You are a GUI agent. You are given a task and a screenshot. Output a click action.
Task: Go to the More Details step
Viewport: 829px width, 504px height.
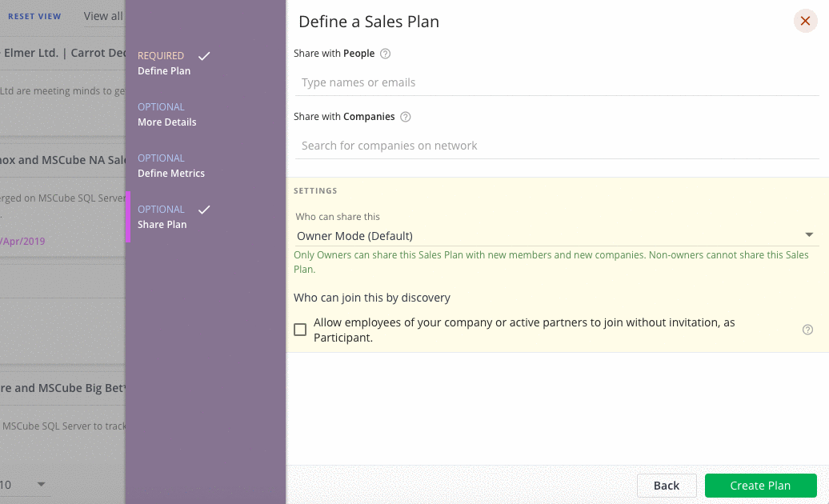(x=166, y=122)
